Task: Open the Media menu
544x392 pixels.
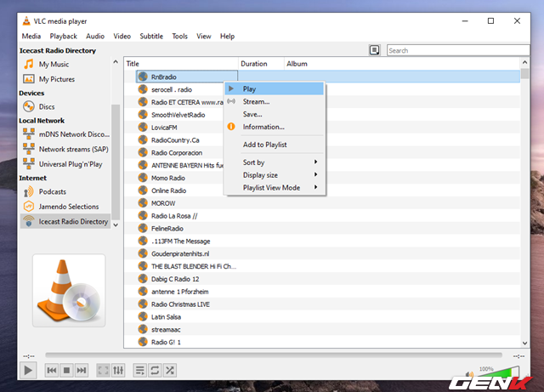Action: click(31, 36)
